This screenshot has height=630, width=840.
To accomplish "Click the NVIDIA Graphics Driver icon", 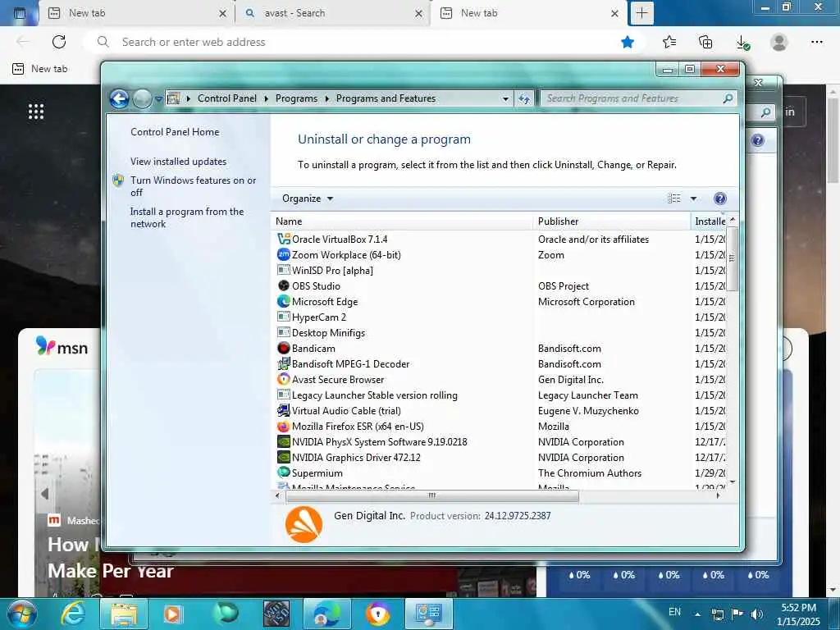I will pos(283,457).
